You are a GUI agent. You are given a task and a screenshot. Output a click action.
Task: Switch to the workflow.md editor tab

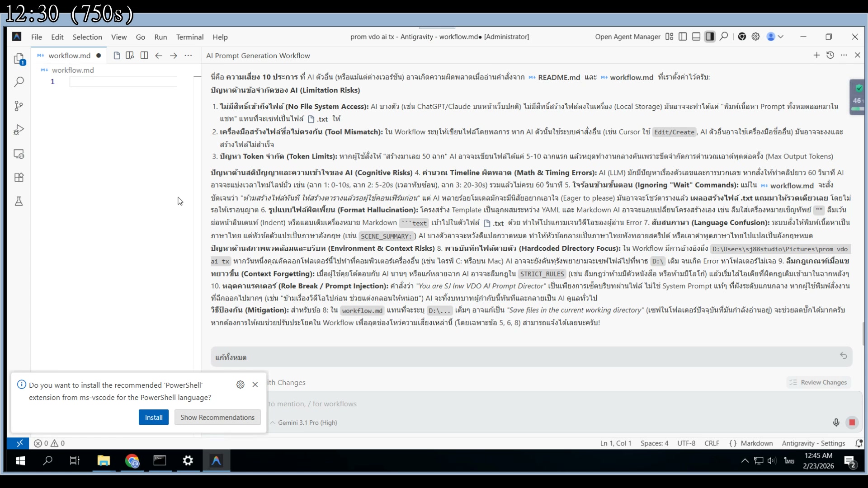(x=68, y=55)
